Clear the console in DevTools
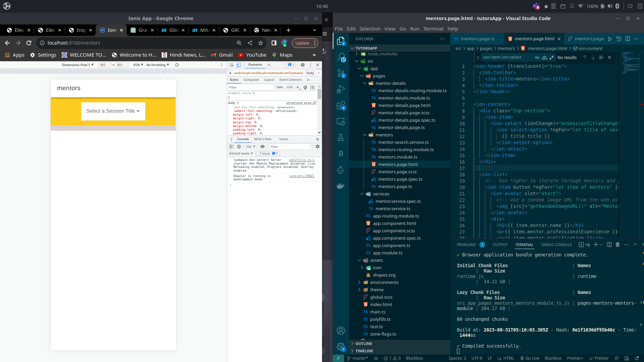 239,146
